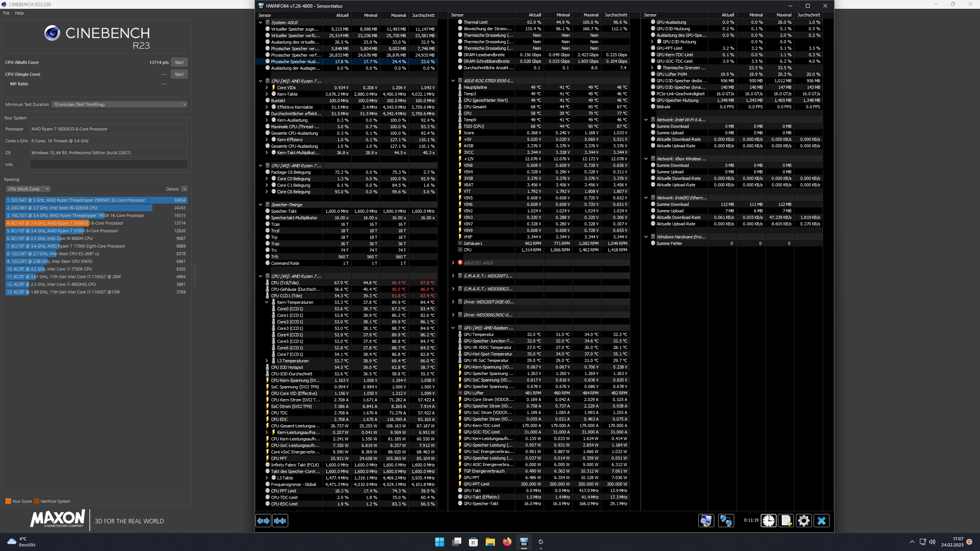
Task: Open the Help menu in Cinebench
Action: 19,13
